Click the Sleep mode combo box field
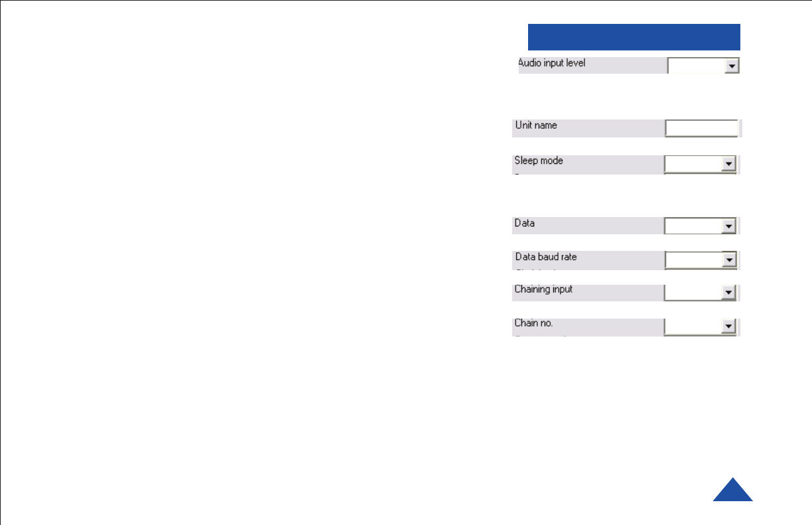The width and height of the screenshot is (812, 525). pos(700,164)
